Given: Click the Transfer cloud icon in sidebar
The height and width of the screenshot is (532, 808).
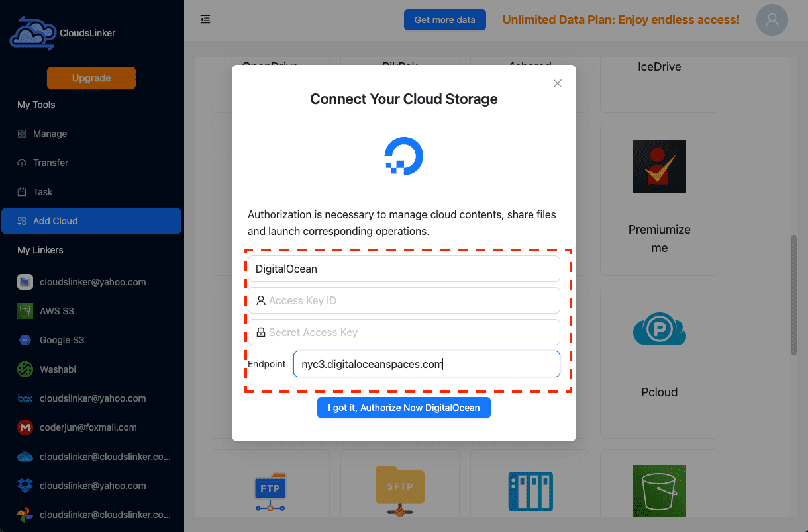Looking at the screenshot, I should click(22, 163).
